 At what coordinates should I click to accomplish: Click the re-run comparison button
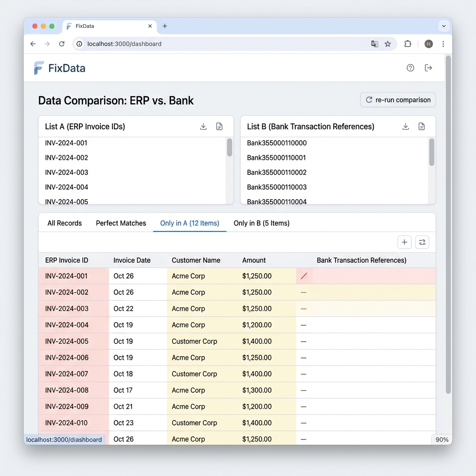[398, 100]
